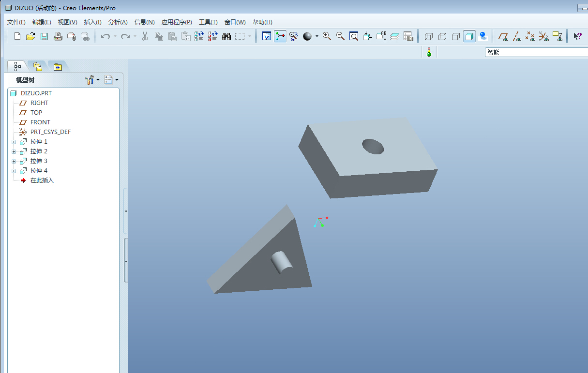This screenshot has width=588, height=373.
Task: Open the 插入(I) menu
Action: (92, 22)
